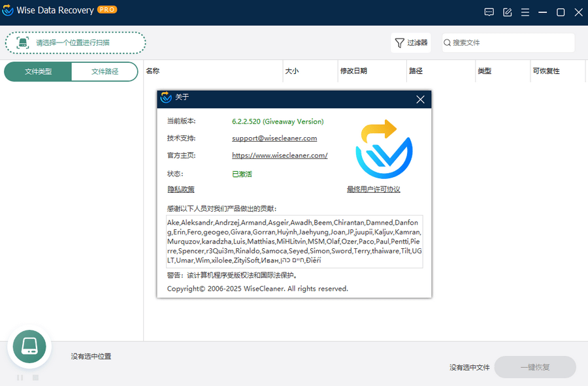Open the support@wisecleaner.com email link
The image size is (588, 386).
(274, 138)
